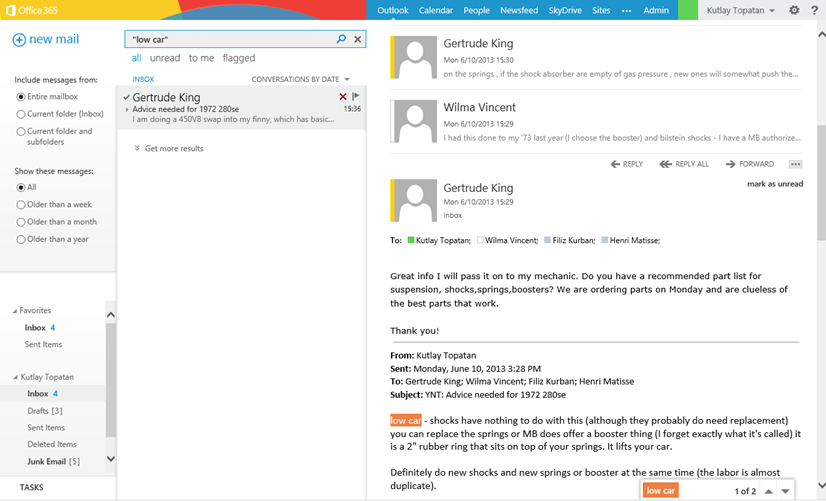Click reading pane scroll down arrow
826x501 pixels.
(821, 485)
